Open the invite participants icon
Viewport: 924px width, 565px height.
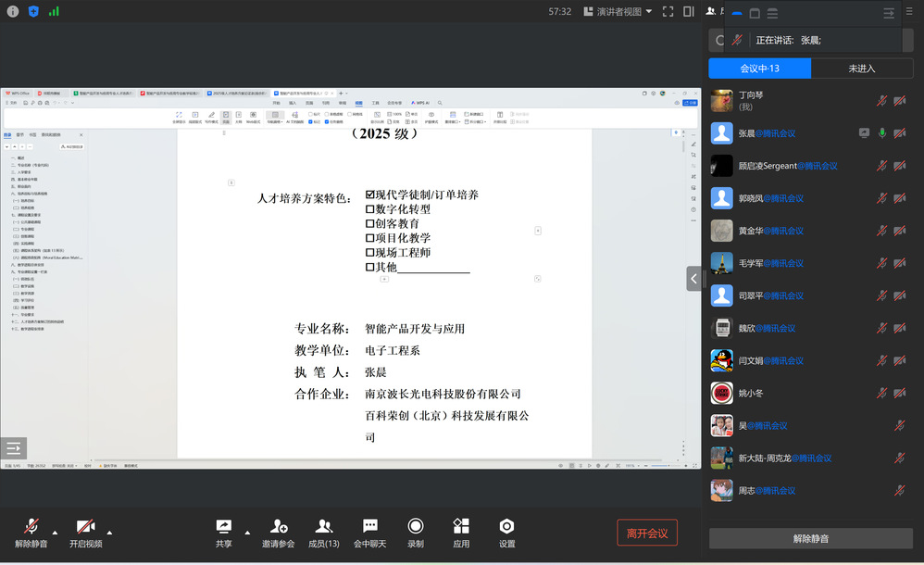(278, 527)
